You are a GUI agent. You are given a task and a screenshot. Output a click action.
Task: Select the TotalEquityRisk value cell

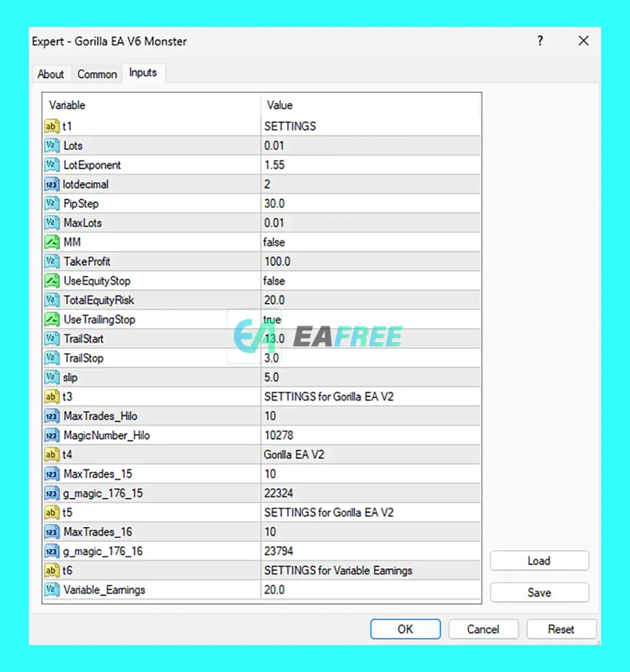371,300
